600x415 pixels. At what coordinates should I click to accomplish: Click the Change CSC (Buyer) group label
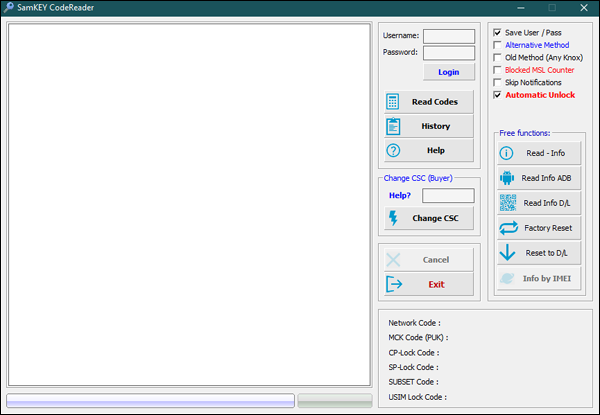click(x=418, y=178)
